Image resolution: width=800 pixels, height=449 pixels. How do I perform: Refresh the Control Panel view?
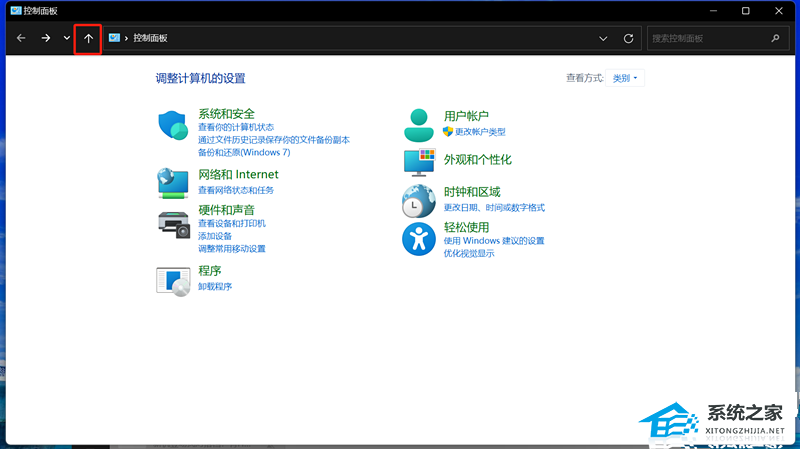pyautogui.click(x=629, y=39)
